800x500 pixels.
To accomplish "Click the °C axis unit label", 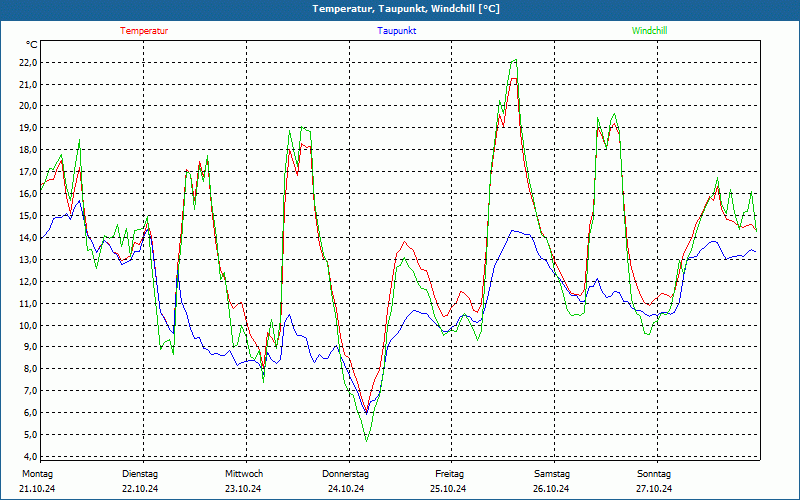I will (31, 45).
